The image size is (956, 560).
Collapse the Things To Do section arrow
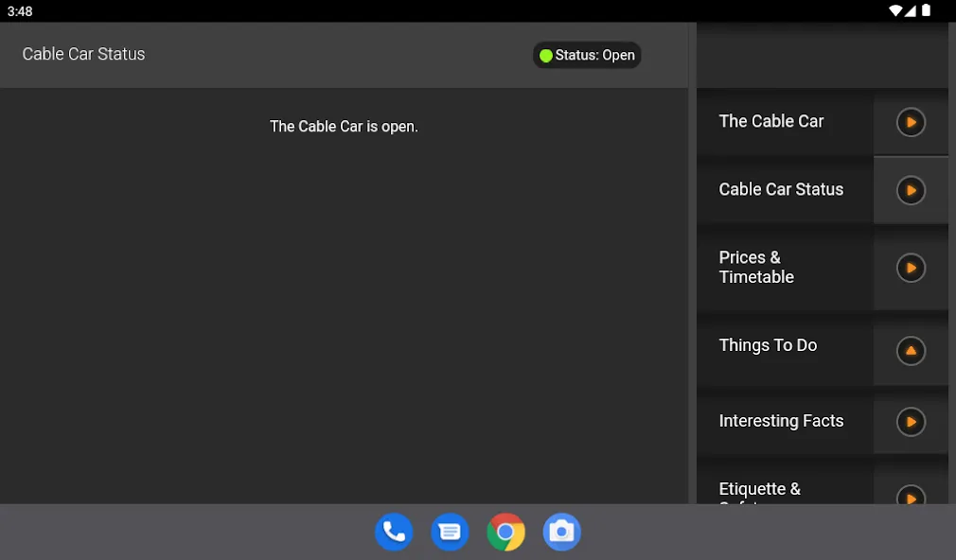[x=911, y=351]
